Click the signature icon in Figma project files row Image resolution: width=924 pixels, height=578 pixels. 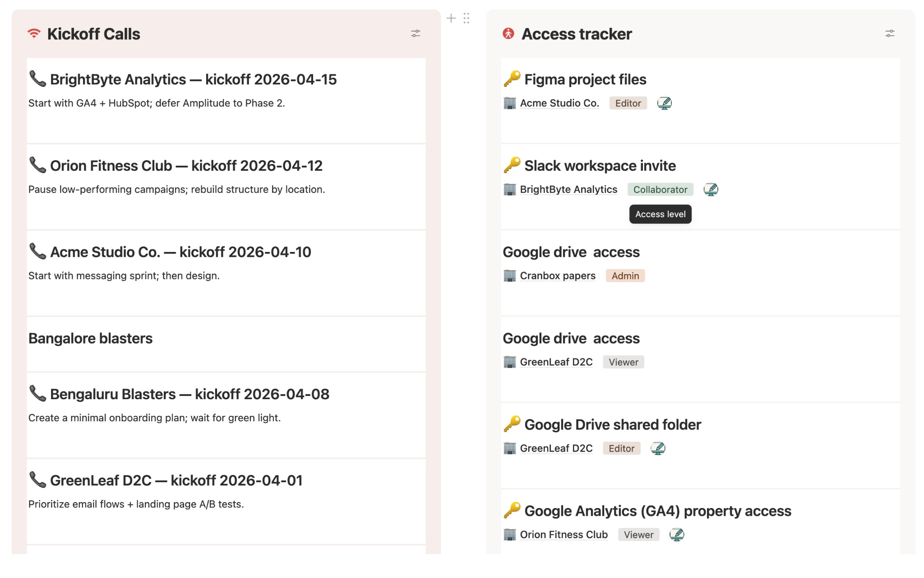pyautogui.click(x=664, y=103)
